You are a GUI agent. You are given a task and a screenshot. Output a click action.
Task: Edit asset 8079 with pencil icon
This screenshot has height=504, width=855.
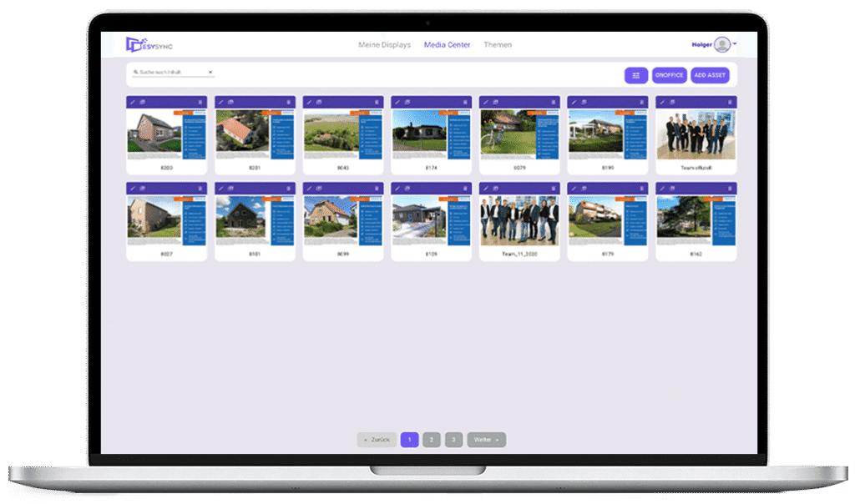(x=486, y=102)
